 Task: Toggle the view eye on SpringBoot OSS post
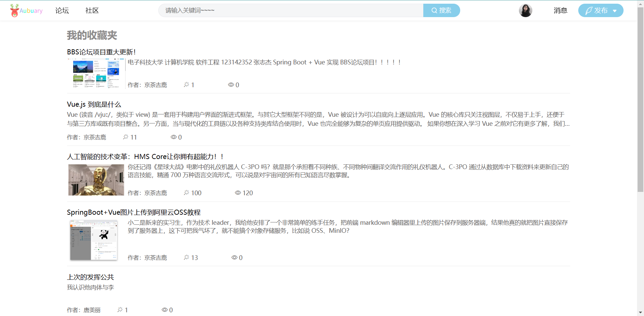tap(234, 257)
